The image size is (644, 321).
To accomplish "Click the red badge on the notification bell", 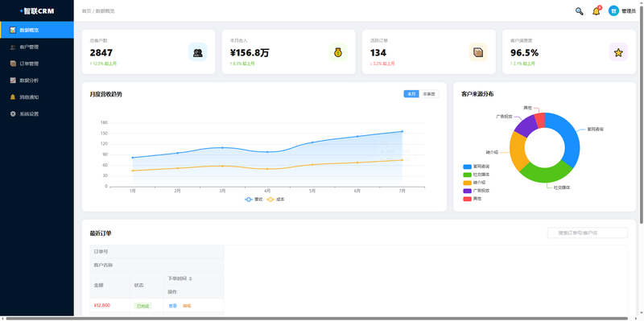I will coord(600,7).
